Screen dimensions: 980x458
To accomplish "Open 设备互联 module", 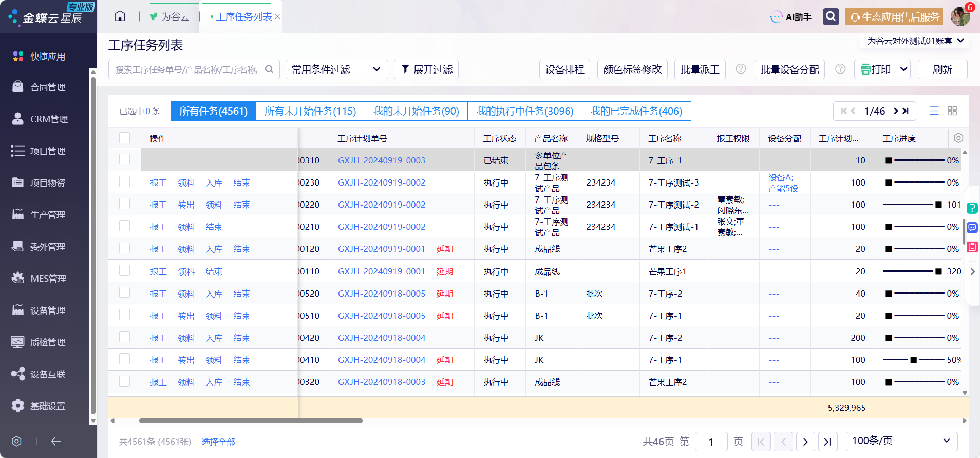I will pyautogui.click(x=48, y=374).
